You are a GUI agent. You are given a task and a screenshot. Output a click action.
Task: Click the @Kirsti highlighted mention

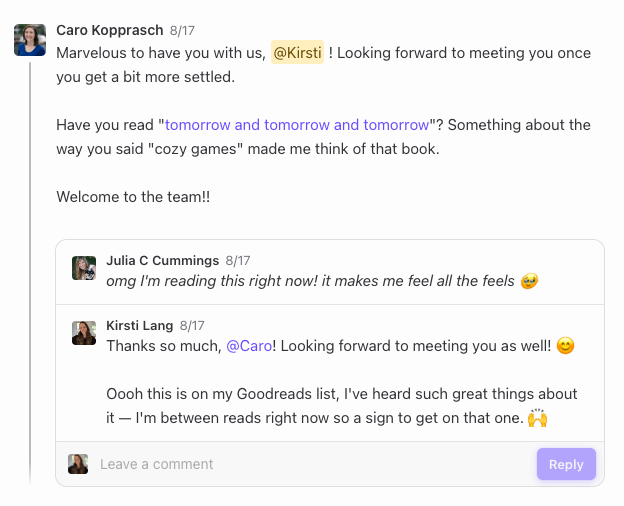297,53
